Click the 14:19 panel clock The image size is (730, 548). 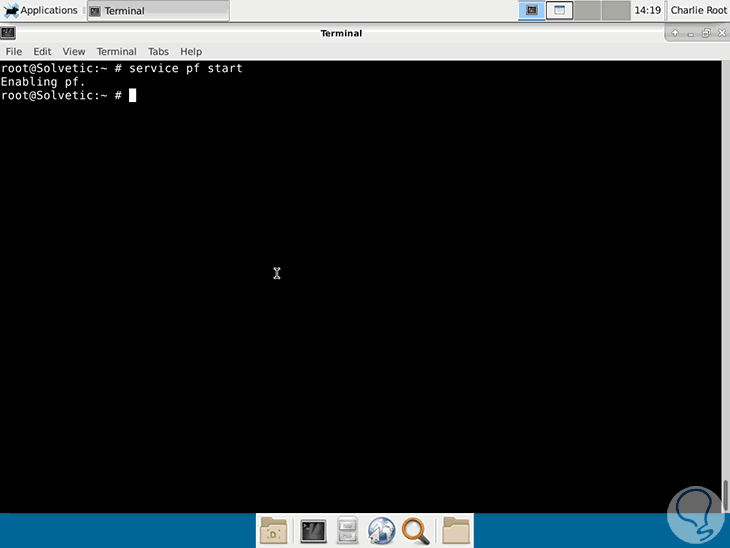[x=648, y=10]
